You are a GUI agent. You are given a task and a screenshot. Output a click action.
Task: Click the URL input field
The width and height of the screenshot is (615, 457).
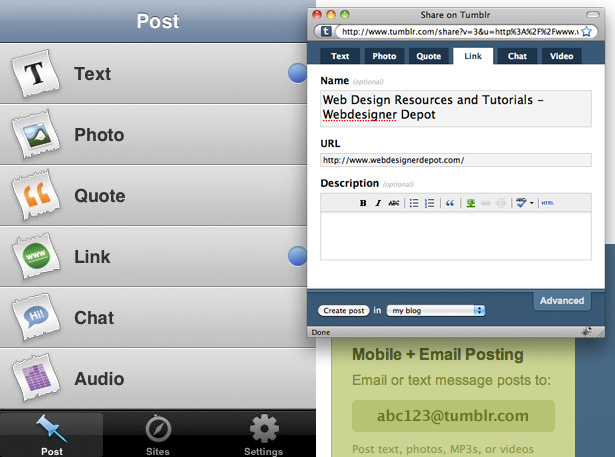456,160
